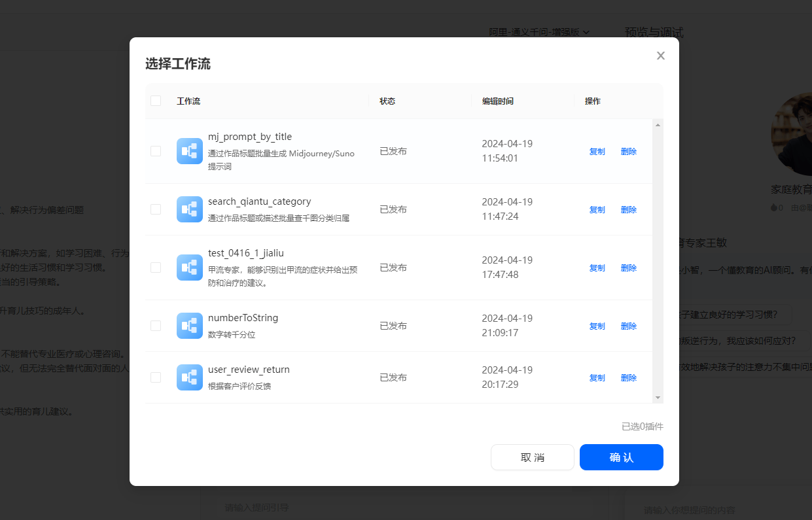Click 删除 for test_0416_1_jialiu workflow
The image size is (812, 520).
(x=628, y=268)
